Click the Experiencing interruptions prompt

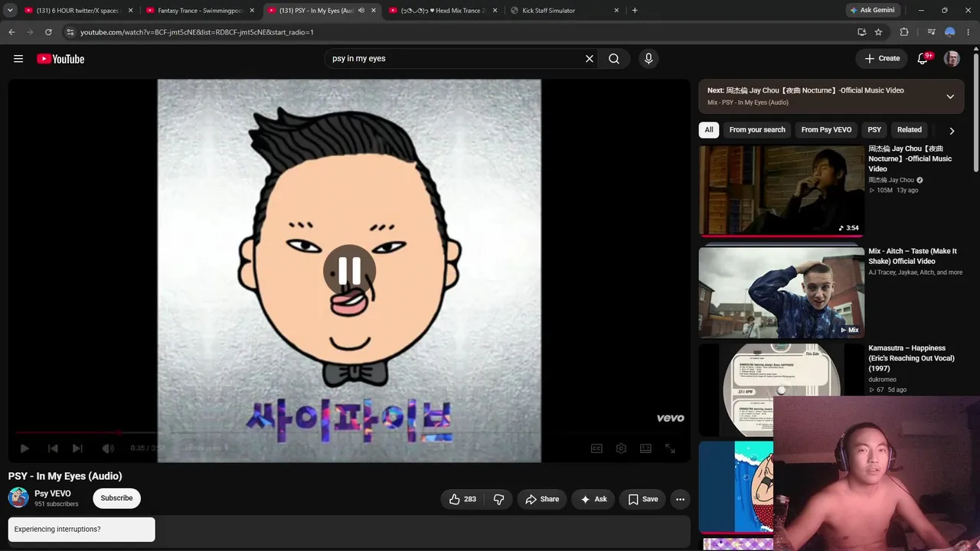[x=81, y=530]
